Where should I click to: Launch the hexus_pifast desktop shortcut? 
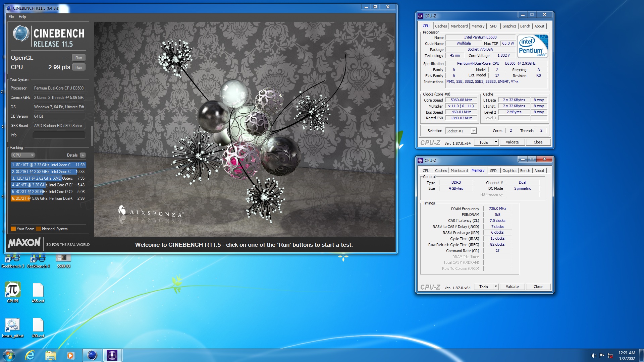tap(13, 328)
